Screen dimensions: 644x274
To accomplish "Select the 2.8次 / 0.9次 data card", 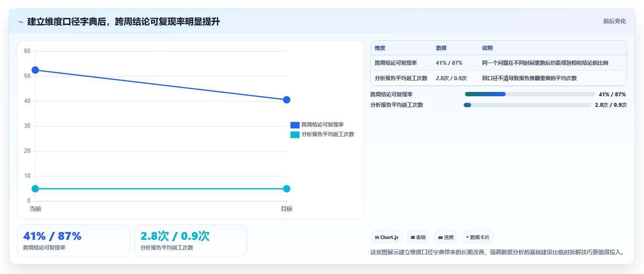I will (190, 240).
